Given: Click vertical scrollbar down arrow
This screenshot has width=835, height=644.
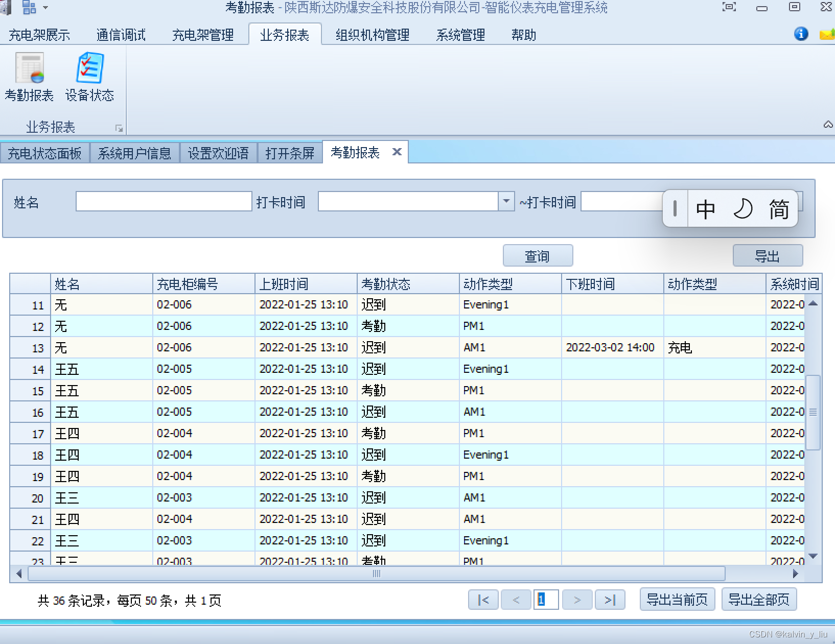Looking at the screenshot, I should click(813, 556).
